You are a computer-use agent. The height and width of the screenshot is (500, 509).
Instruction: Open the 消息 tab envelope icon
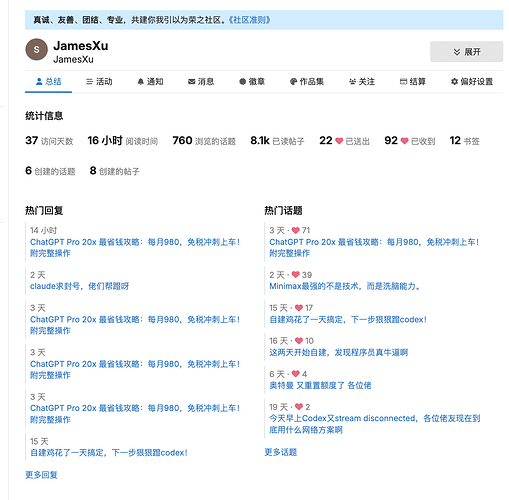tap(201, 82)
